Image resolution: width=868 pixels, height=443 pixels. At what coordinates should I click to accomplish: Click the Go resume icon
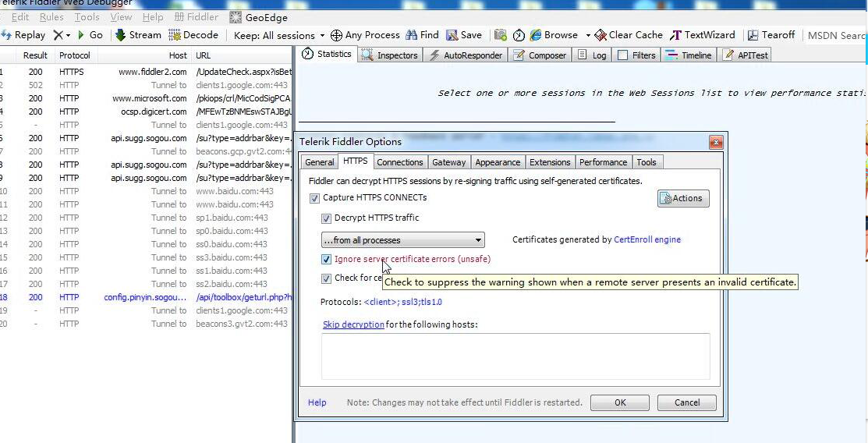[x=81, y=35]
